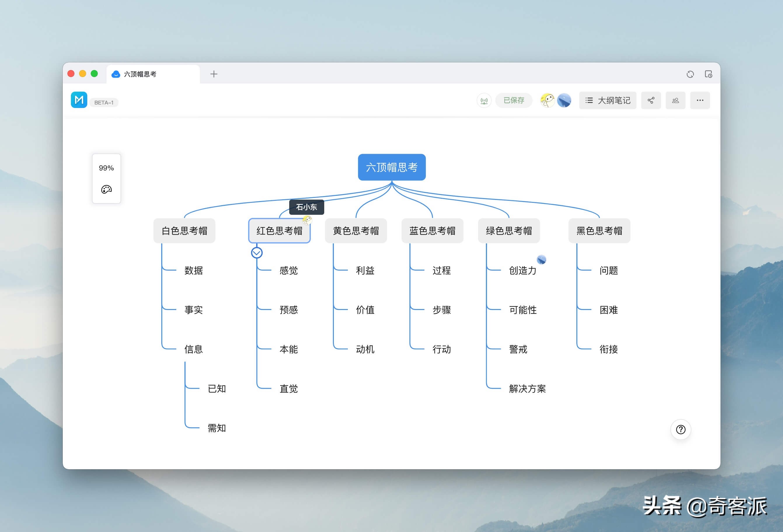Select the 黄色思考帽 node
783x532 pixels.
356,231
